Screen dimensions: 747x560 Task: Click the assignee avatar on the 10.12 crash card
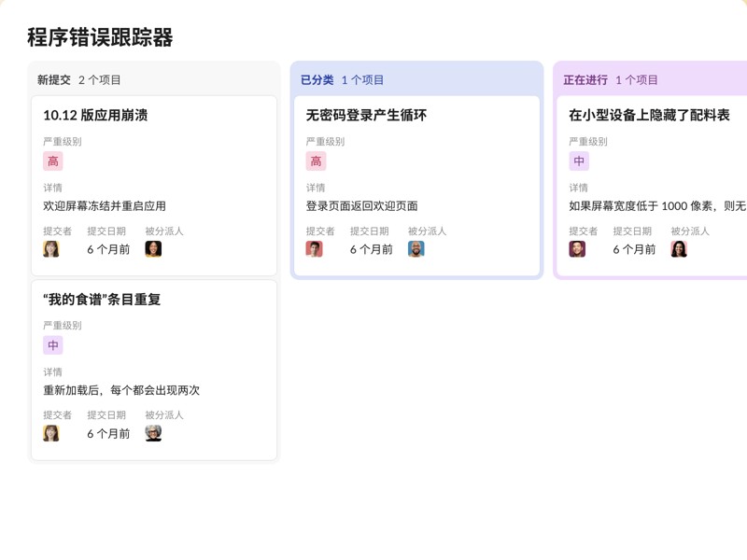click(x=152, y=249)
